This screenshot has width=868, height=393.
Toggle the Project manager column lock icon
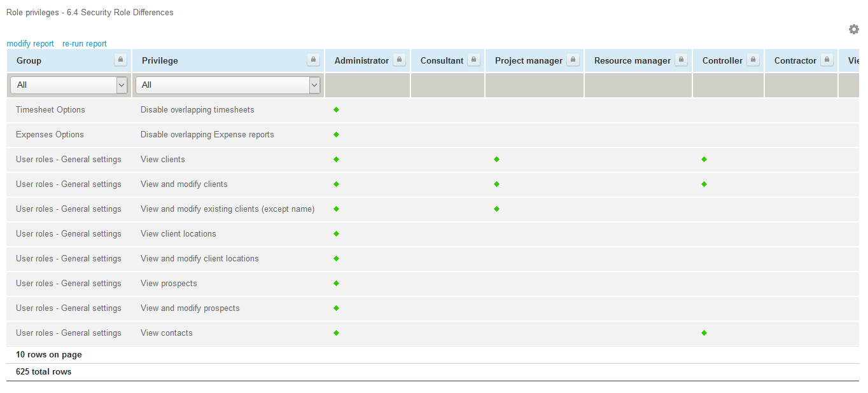pyautogui.click(x=573, y=60)
